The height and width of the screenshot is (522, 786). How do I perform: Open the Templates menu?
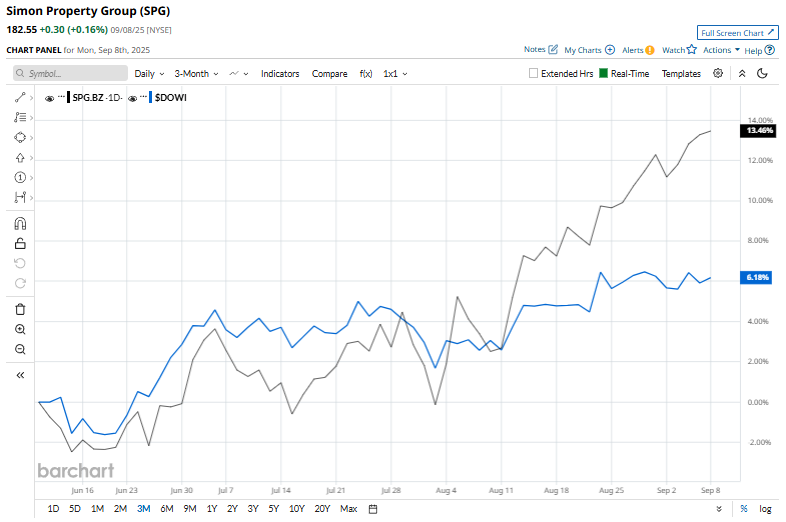681,74
